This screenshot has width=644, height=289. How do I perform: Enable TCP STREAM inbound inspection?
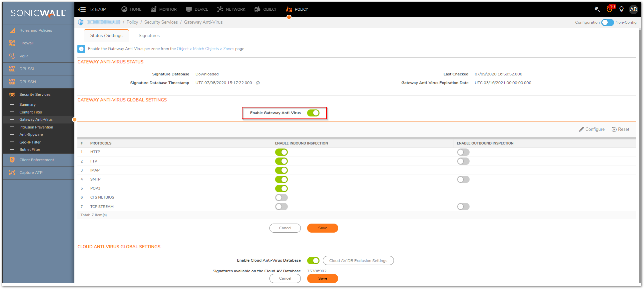click(281, 207)
